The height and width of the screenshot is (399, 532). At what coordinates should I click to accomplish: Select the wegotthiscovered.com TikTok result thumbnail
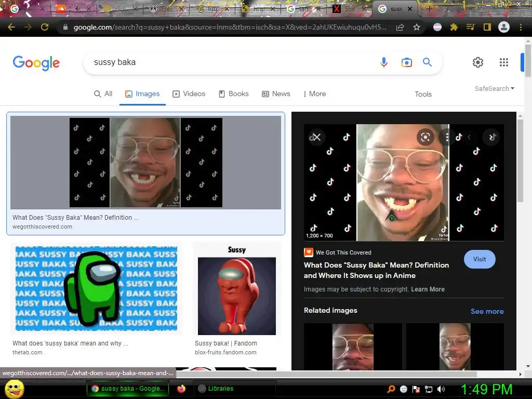click(x=145, y=163)
